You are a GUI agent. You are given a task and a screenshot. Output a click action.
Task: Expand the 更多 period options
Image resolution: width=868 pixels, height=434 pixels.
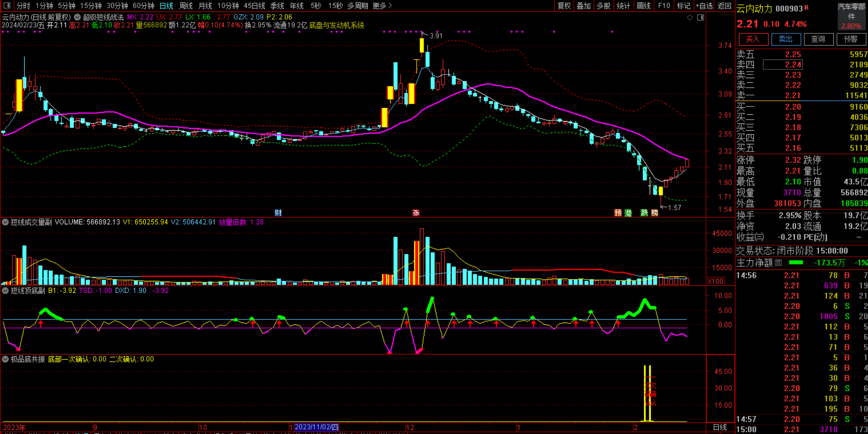(x=382, y=5)
